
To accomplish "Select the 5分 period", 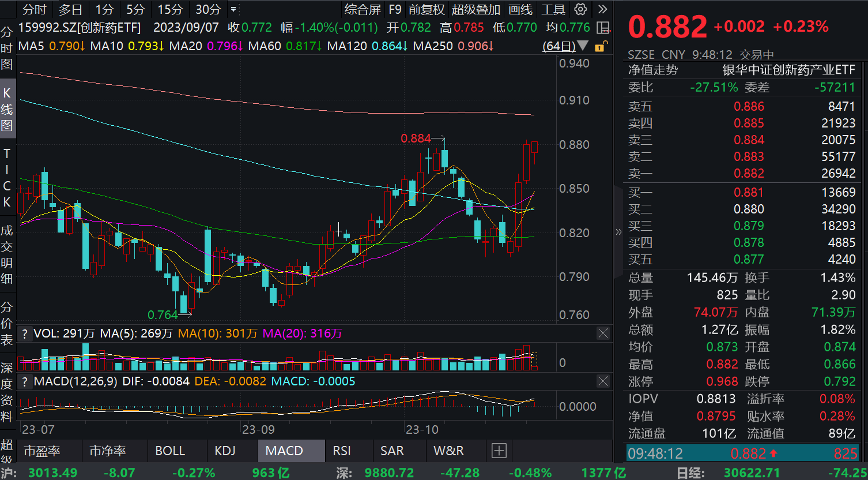I will pos(136,9).
